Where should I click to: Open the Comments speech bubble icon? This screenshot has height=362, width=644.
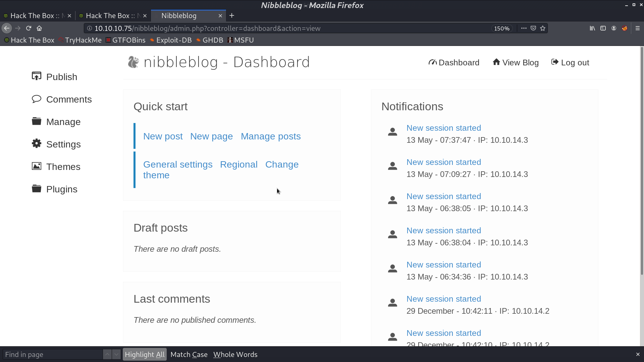click(x=37, y=99)
